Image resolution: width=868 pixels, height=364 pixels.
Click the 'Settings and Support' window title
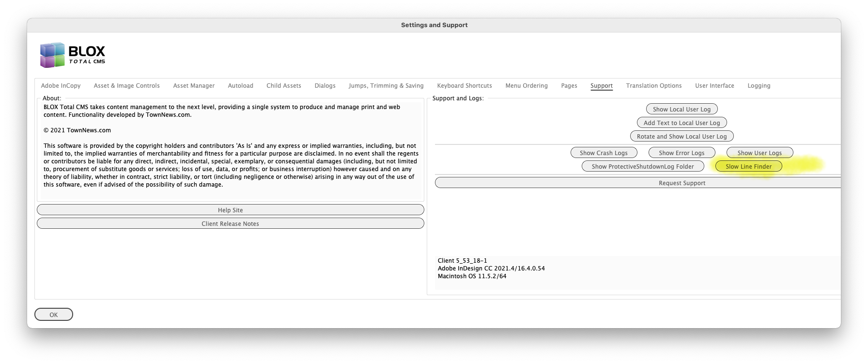(x=434, y=25)
